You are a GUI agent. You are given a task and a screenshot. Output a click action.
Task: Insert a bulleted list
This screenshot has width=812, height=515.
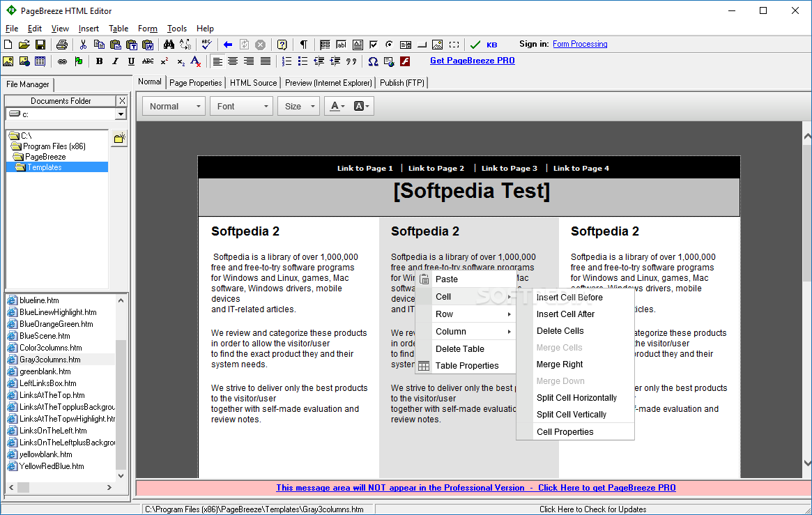tap(302, 61)
